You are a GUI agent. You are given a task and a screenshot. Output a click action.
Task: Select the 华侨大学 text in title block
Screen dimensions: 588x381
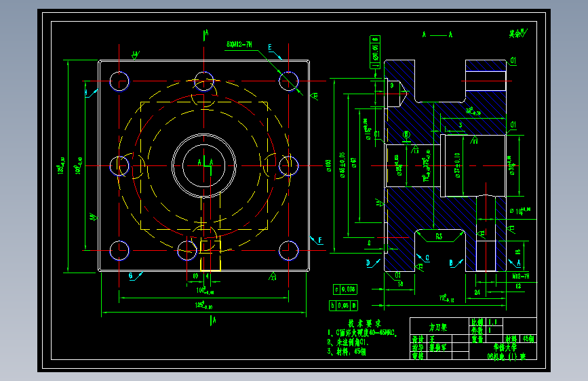coord(505,348)
